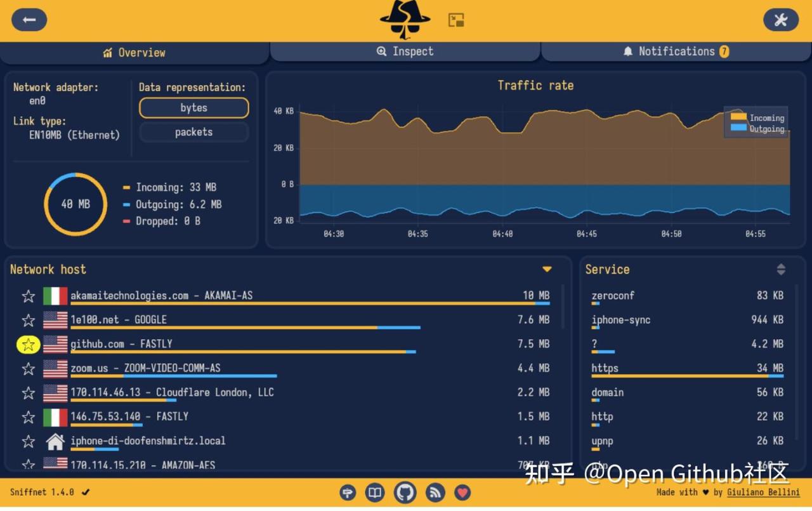Click the heart sponsor icon
812x511 pixels.
point(462,492)
